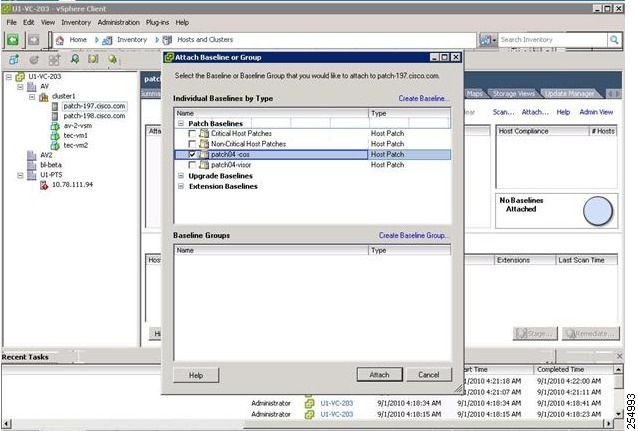Click the grey Forward navigation arrow

pyautogui.click(x=34, y=40)
